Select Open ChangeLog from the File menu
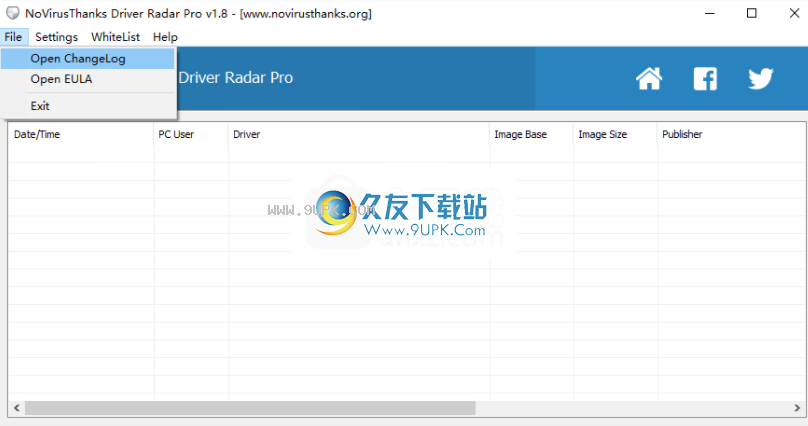 tap(88, 59)
